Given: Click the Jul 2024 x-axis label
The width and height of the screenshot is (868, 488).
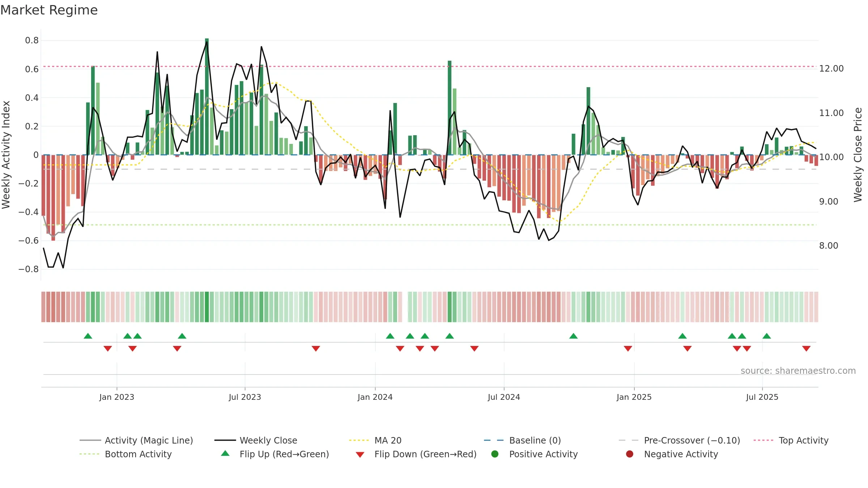Looking at the screenshot, I should [x=504, y=397].
